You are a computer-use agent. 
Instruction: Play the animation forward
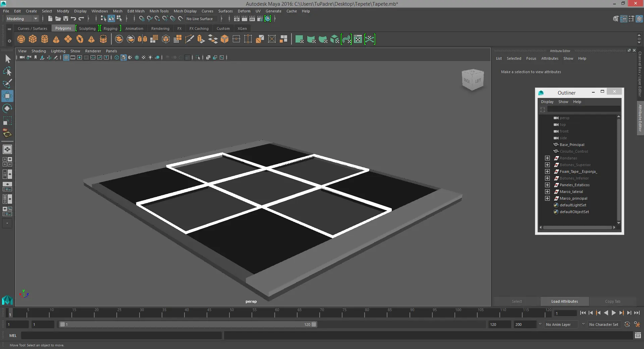[613, 313]
